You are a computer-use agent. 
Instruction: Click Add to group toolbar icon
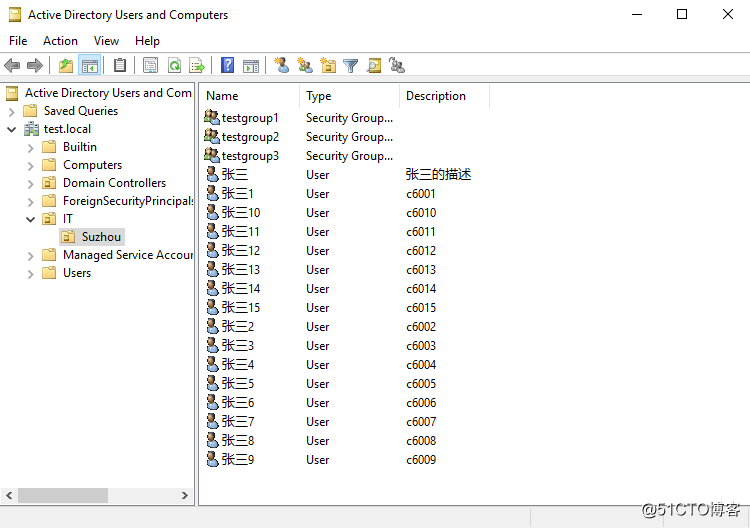pos(397,65)
